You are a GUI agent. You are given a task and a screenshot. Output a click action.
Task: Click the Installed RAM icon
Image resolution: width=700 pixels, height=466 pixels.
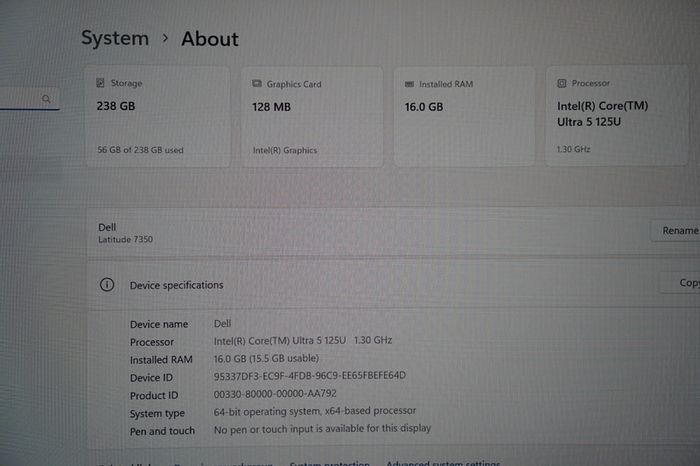coord(409,84)
